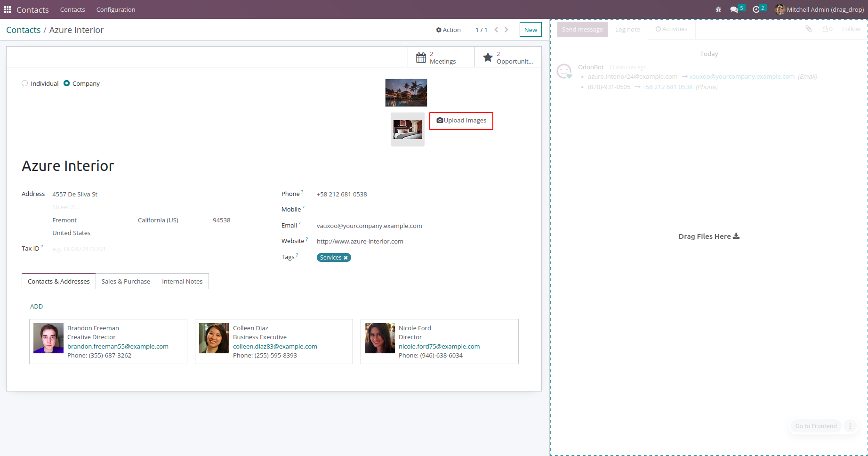Click brandon.freeman55@example.com email link
The height and width of the screenshot is (456, 868).
tap(118, 347)
